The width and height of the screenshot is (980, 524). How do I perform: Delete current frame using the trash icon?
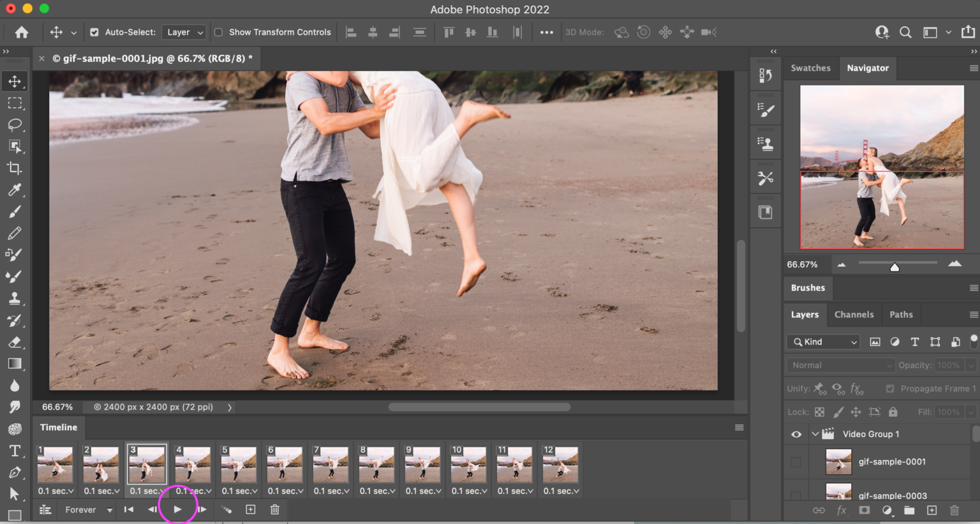[274, 509]
